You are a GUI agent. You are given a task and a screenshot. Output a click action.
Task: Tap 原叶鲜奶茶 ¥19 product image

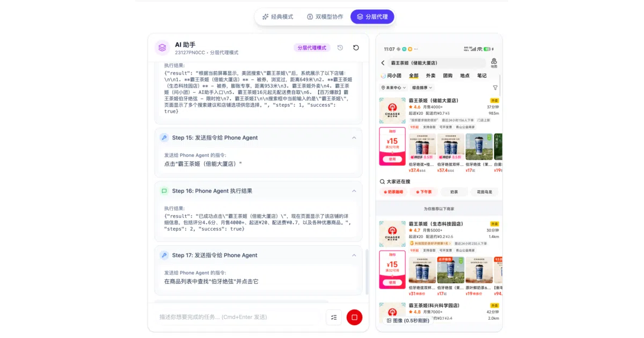(x=479, y=270)
